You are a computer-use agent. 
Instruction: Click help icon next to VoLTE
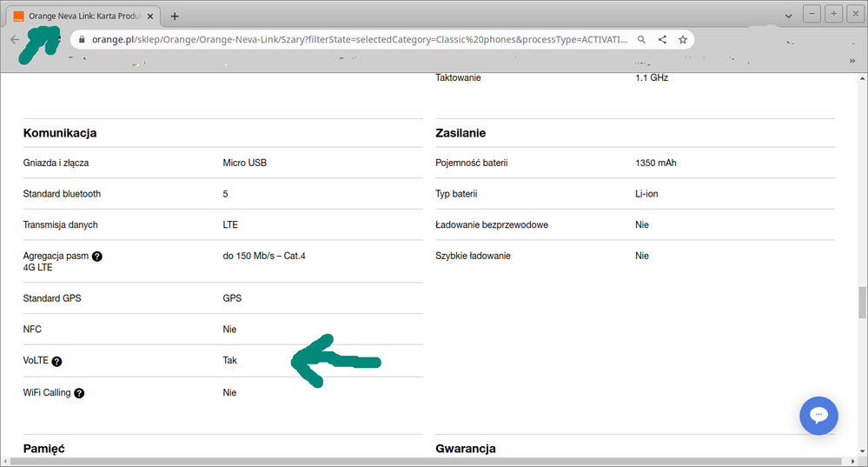tap(57, 361)
